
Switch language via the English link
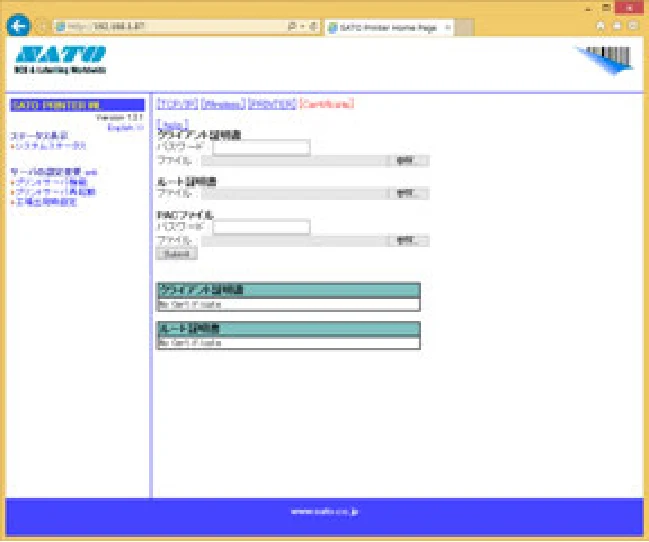pyautogui.click(x=125, y=128)
